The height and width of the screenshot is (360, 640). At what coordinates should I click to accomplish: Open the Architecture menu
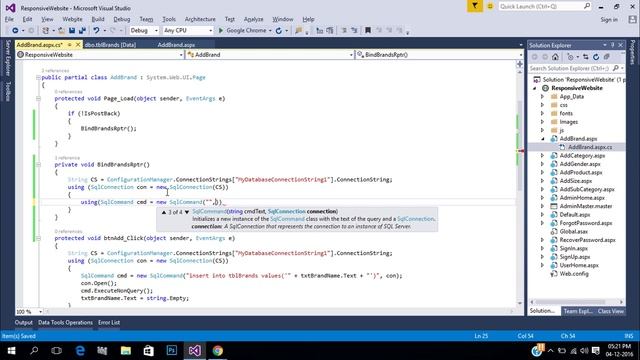click(200, 19)
